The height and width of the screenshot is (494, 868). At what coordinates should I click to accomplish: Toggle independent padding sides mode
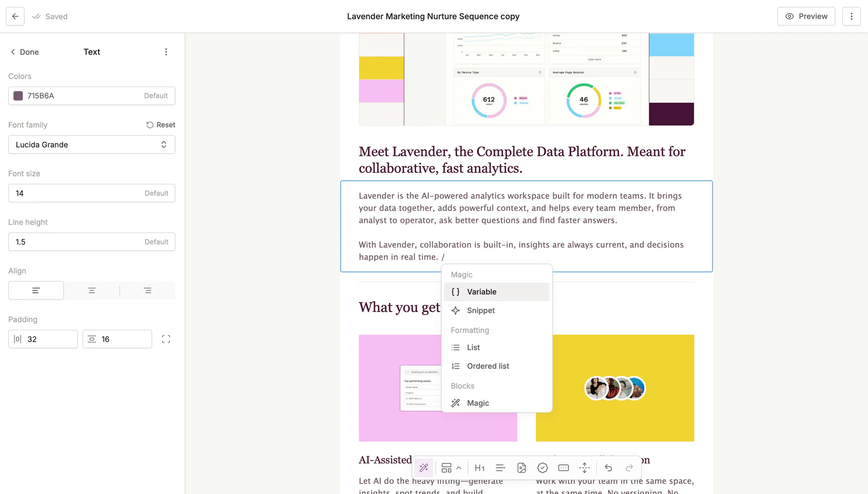pos(166,339)
